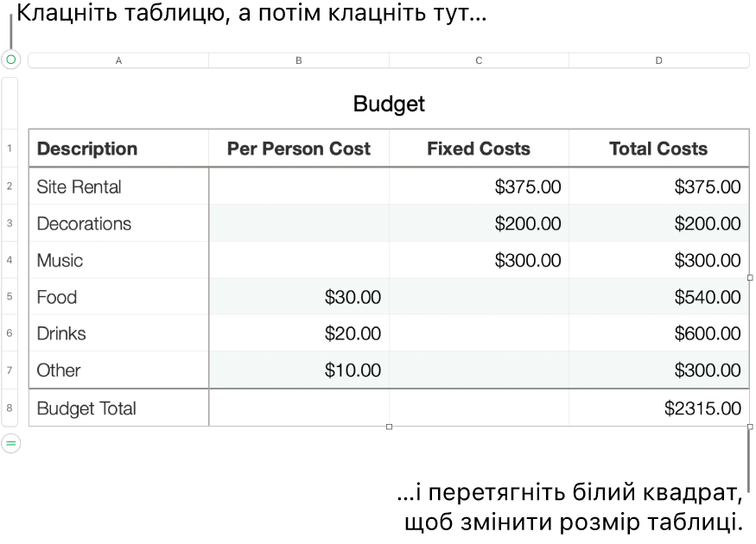Select row 1 header number
This screenshot has width=756, height=544.
coord(10,149)
